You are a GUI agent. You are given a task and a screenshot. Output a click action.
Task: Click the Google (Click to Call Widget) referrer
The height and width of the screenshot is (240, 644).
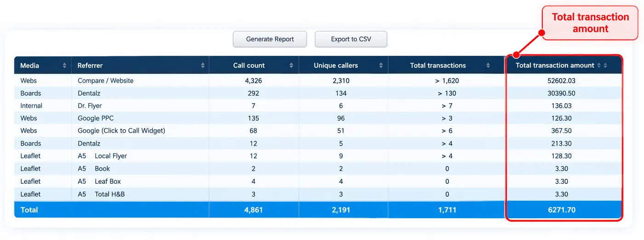point(121,131)
